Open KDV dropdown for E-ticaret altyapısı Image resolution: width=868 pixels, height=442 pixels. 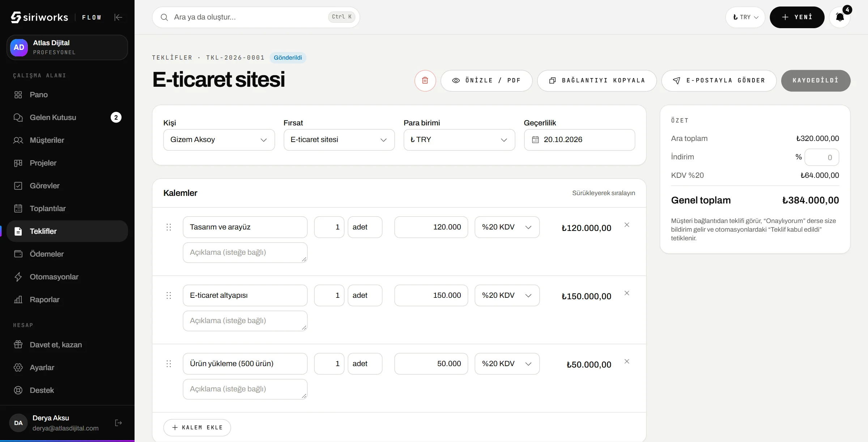click(507, 295)
